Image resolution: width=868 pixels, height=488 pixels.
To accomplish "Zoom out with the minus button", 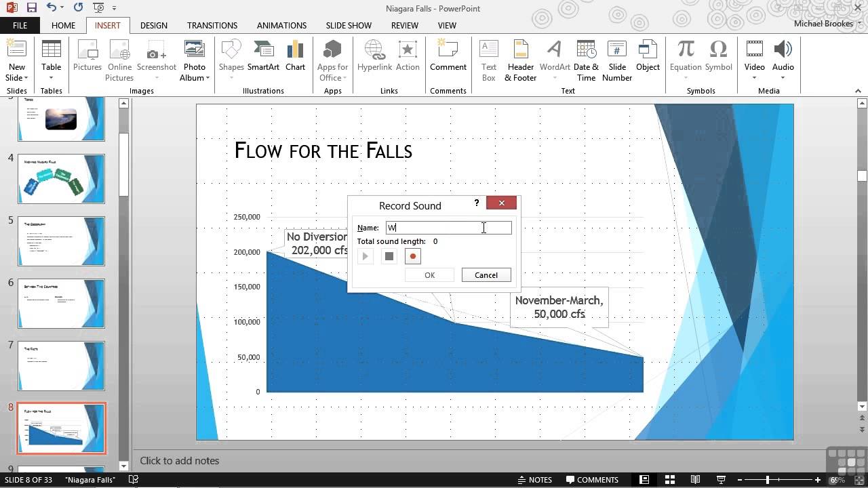I will pyautogui.click(x=738, y=480).
